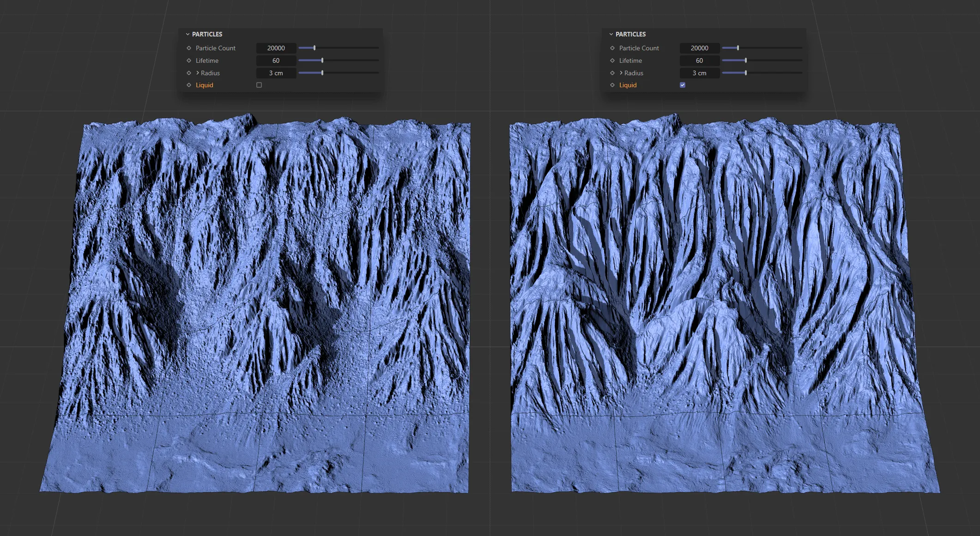Click Particle Count field showing 20000, left panel
This screenshot has height=536, width=980.
pyautogui.click(x=276, y=48)
